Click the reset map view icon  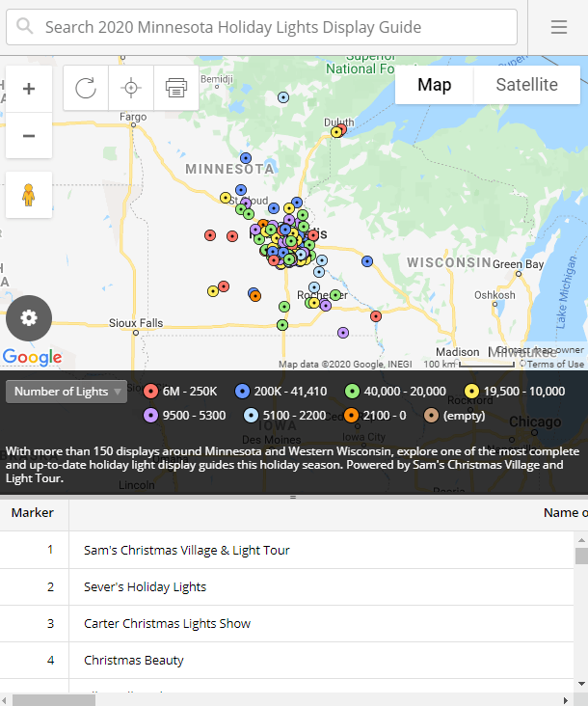pos(86,89)
